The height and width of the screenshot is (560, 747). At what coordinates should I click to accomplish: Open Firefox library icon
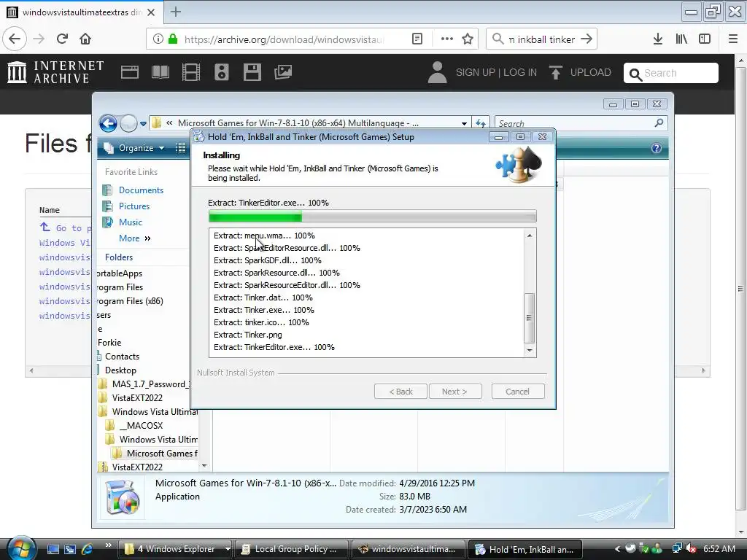click(x=682, y=39)
